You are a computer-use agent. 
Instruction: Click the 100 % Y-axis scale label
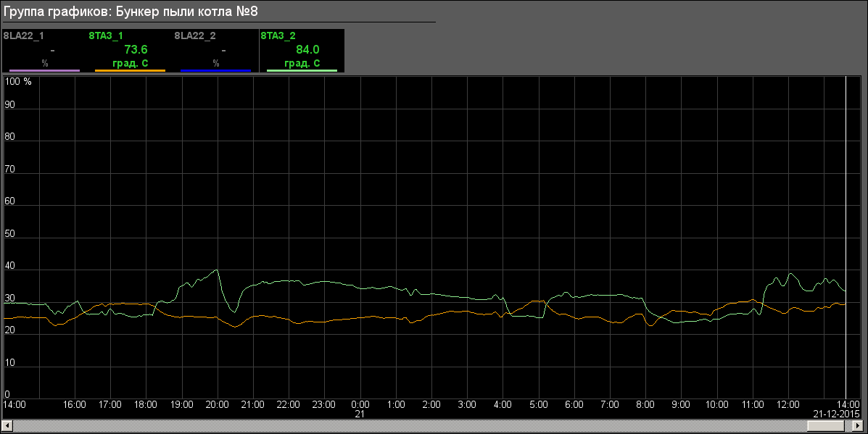18,82
